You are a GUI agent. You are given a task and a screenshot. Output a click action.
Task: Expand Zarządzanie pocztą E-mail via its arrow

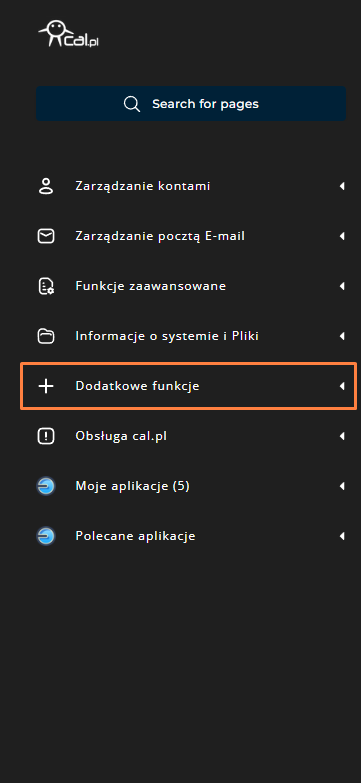click(x=342, y=236)
